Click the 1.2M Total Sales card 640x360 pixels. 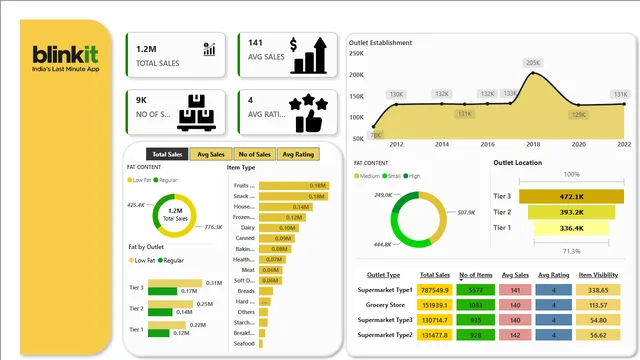pos(176,55)
